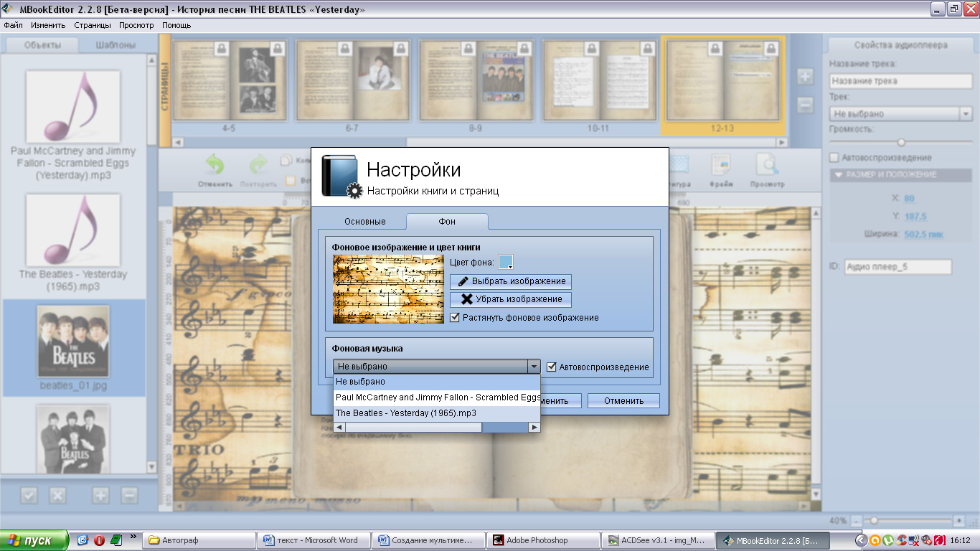980x551 pixels.
Task: Open the 'Цвет фона' color swatch
Action: [506, 263]
